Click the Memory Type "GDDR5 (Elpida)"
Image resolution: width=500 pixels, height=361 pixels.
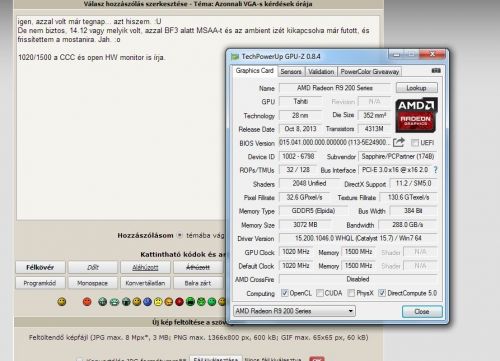[313, 211]
